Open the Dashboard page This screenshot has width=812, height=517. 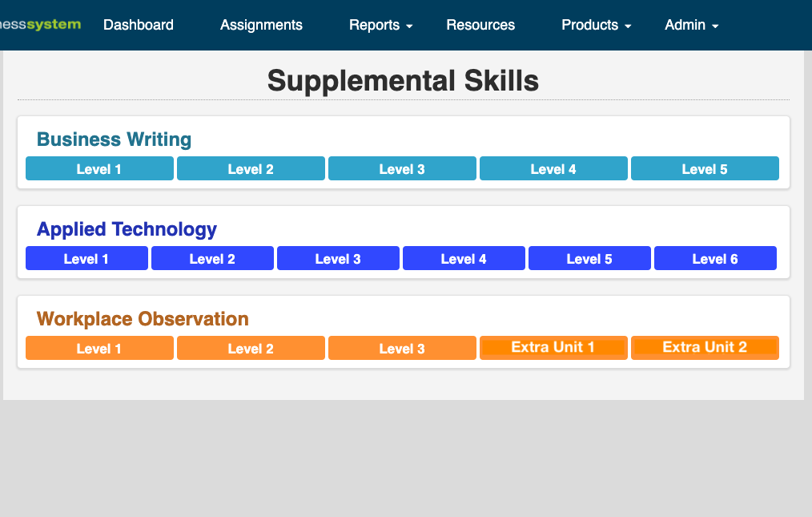[139, 25]
